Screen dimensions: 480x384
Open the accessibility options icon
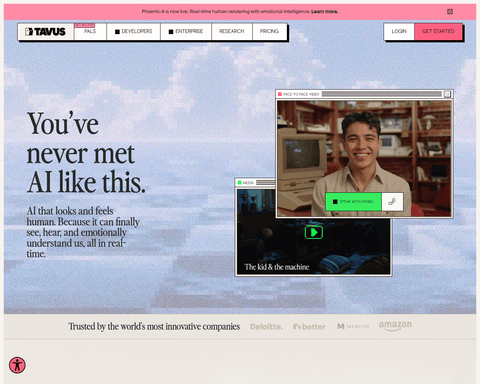17,365
